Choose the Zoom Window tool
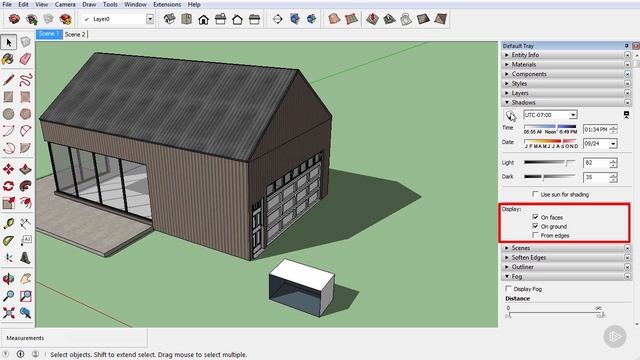This screenshot has height=360, width=640. (x=25, y=296)
